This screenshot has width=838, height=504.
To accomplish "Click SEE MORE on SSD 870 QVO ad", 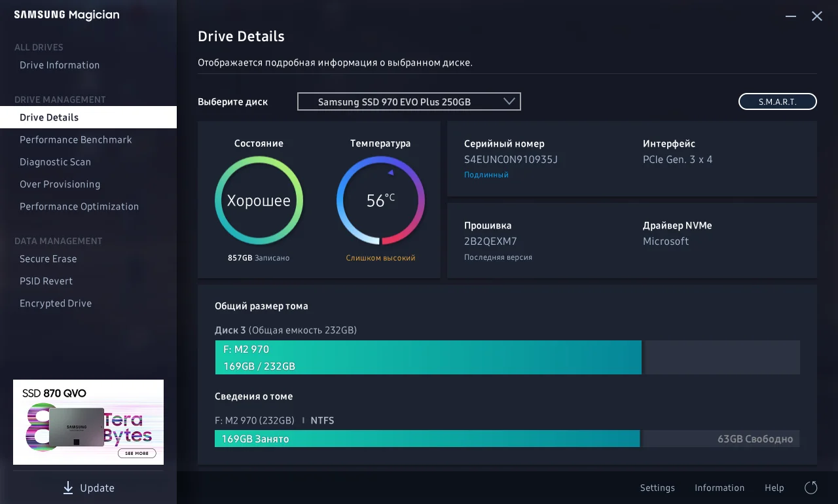I will [137, 453].
